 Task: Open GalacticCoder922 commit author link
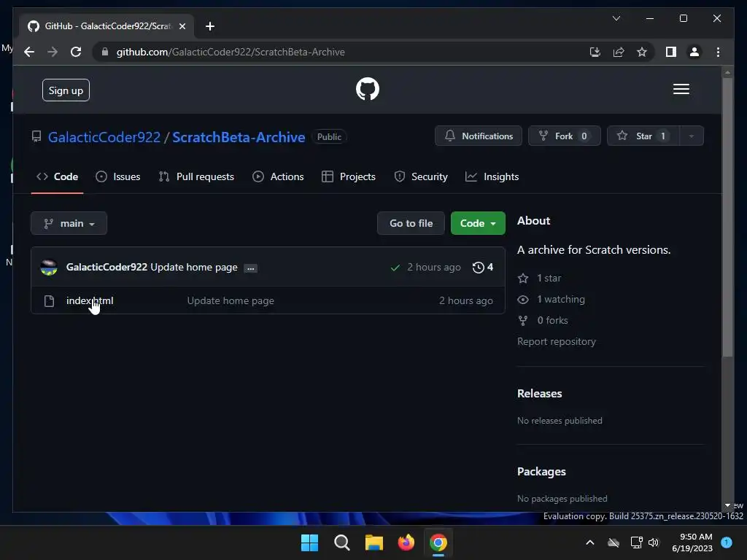pyautogui.click(x=107, y=267)
